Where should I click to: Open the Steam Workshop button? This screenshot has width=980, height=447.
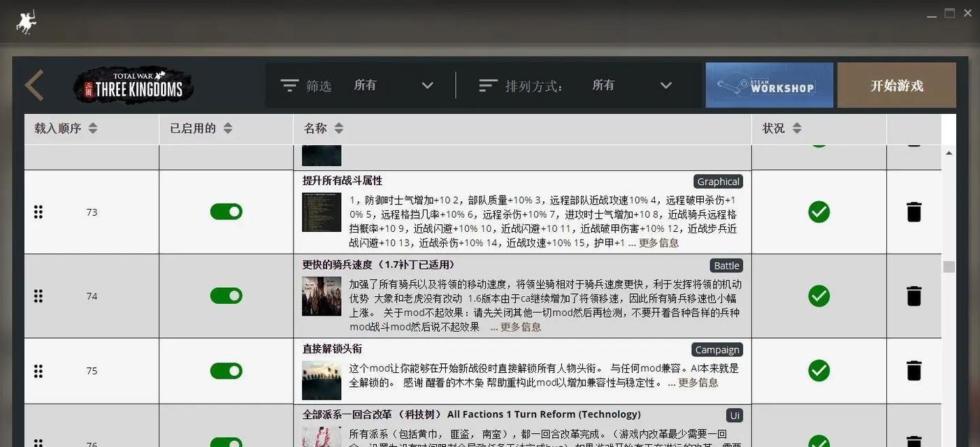click(x=769, y=85)
